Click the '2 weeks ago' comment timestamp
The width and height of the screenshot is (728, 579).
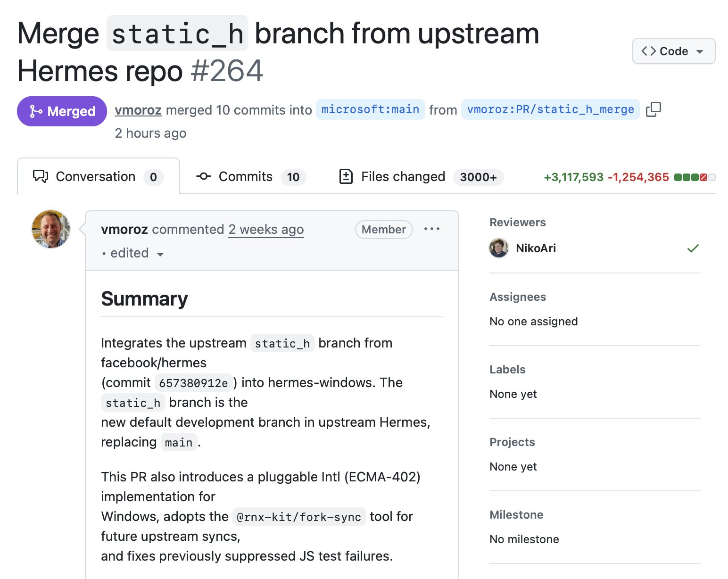coord(266,230)
